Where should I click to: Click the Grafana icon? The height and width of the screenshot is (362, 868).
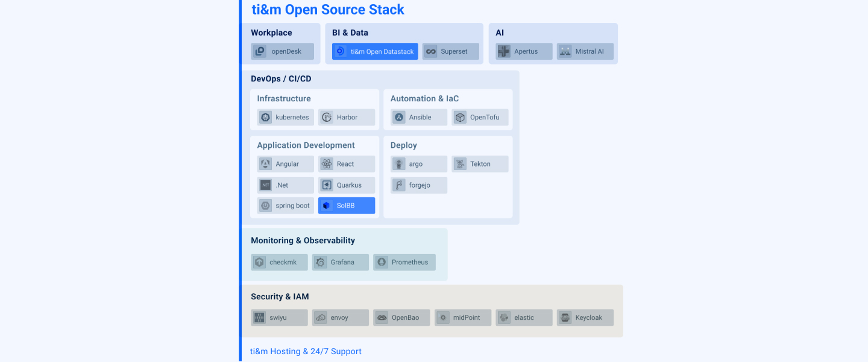(320, 262)
